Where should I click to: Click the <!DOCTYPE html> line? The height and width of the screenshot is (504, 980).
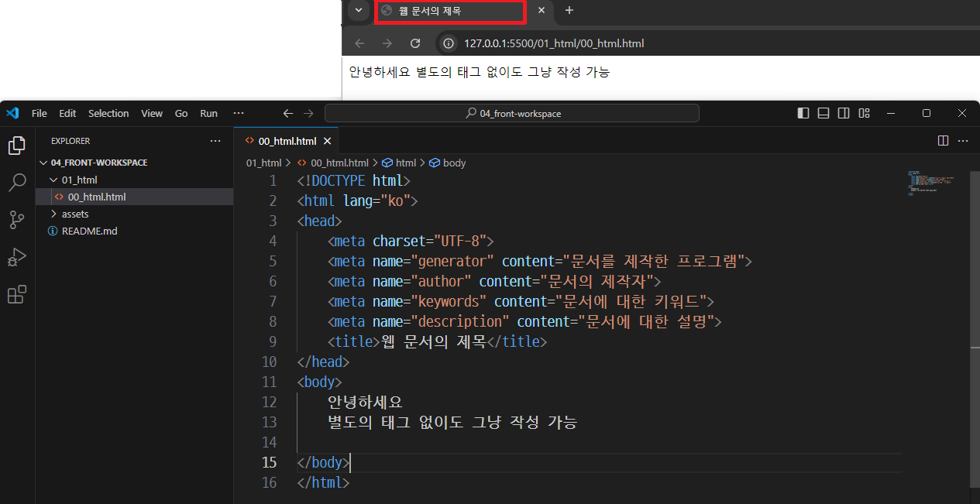coord(354,181)
